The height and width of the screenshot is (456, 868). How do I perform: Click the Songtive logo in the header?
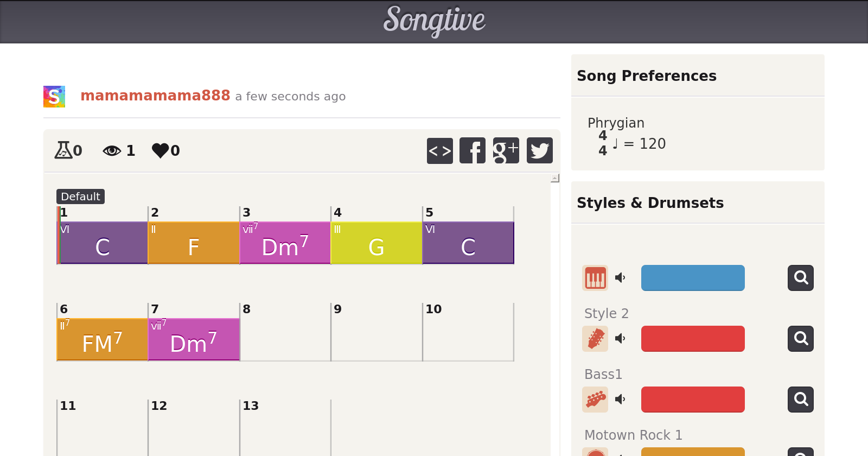pyautogui.click(x=434, y=21)
